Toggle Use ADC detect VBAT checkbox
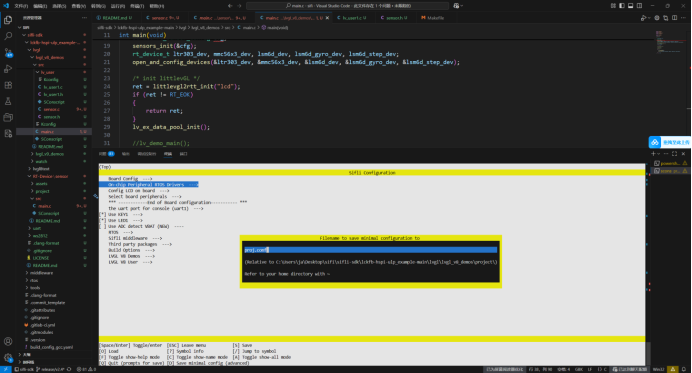 [x=102, y=226]
